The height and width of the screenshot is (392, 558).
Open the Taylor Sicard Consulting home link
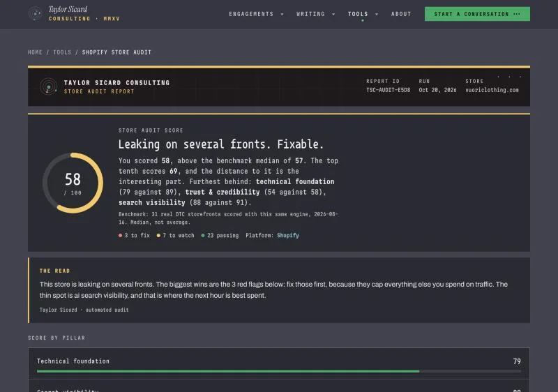tap(74, 14)
